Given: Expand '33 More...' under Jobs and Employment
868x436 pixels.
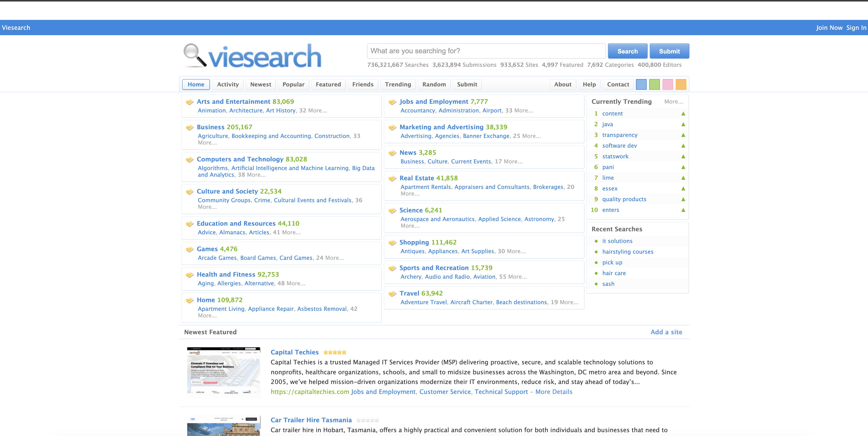Looking at the screenshot, I should pyautogui.click(x=519, y=111).
